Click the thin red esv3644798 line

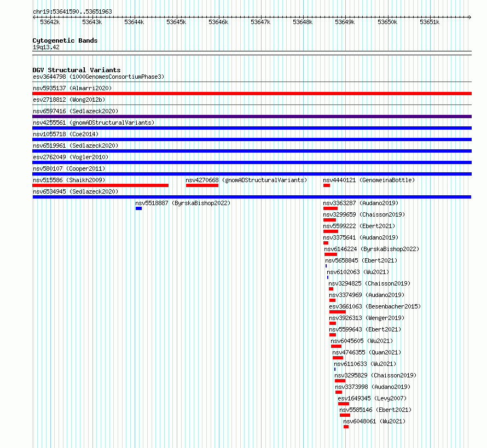(252, 82)
